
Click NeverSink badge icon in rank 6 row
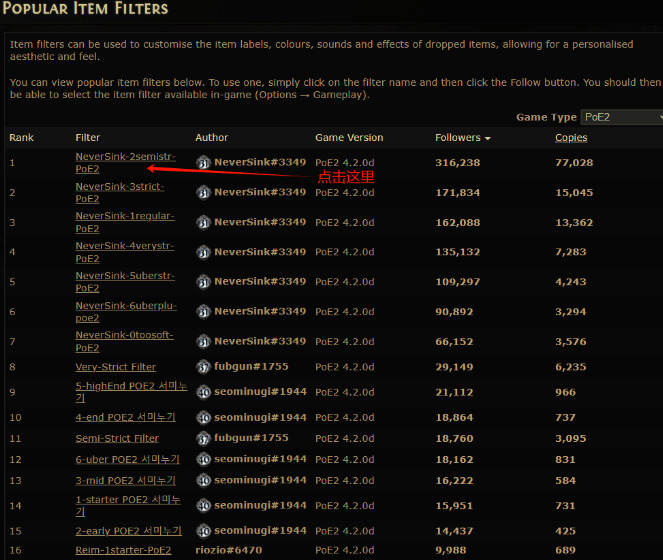click(x=203, y=312)
